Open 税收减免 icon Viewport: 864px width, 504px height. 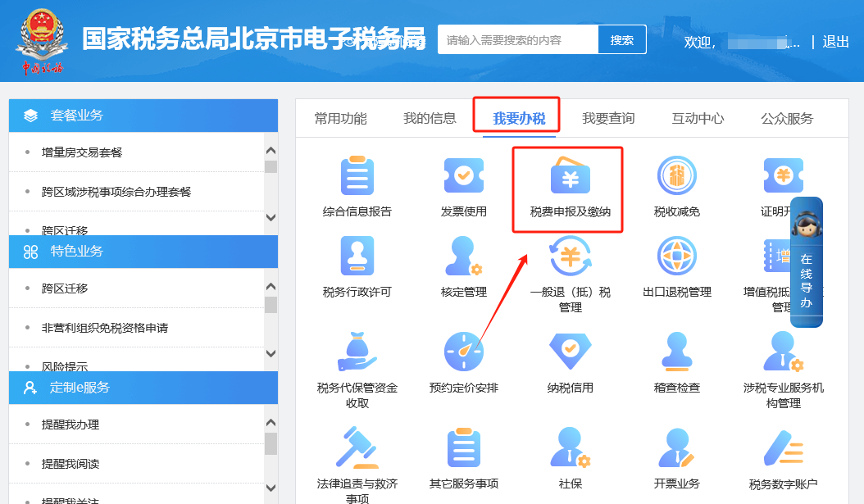677,176
